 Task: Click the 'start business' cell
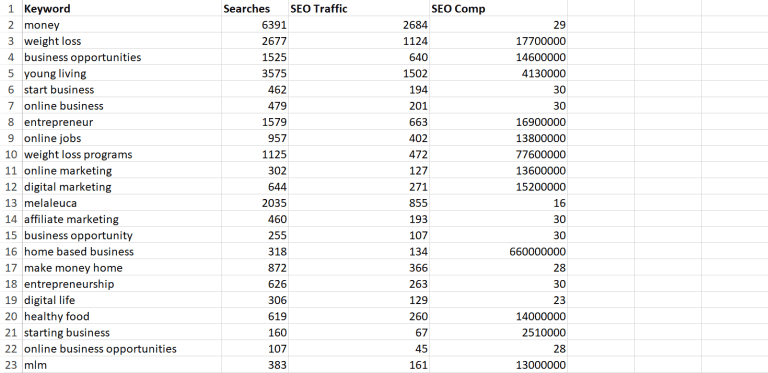[121, 89]
